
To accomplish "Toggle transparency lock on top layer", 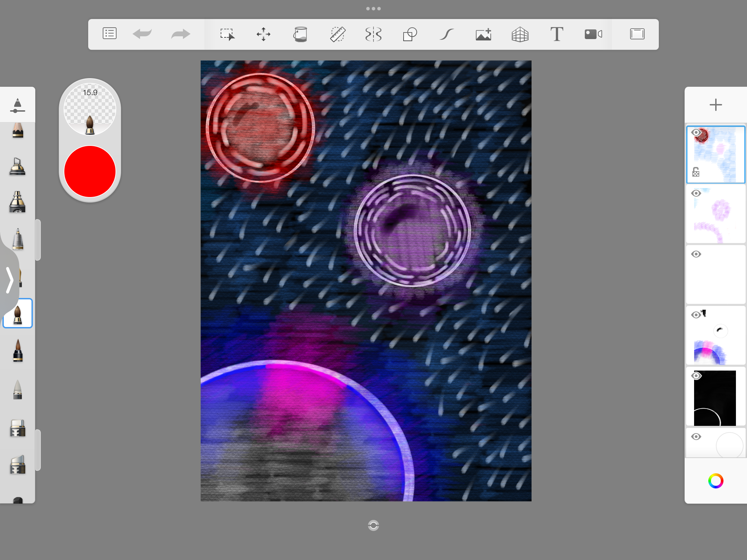I will 695,172.
